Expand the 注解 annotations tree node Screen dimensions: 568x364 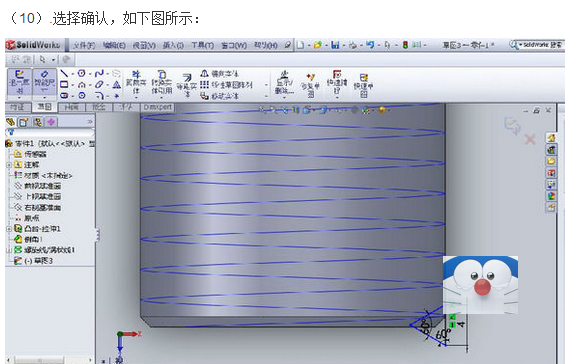[x=9, y=165]
